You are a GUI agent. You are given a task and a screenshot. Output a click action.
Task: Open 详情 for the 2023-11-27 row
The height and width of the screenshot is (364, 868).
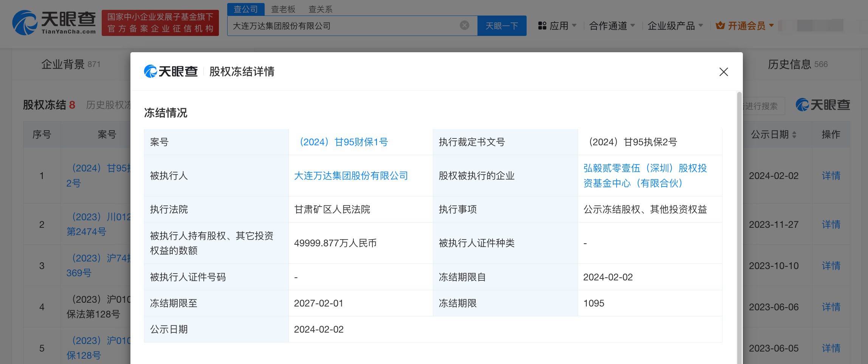click(x=831, y=225)
